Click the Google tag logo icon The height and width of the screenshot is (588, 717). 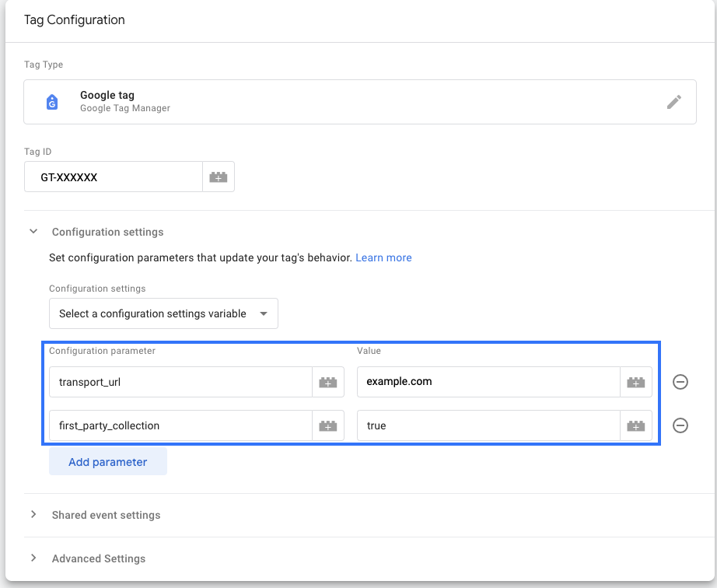[51, 102]
